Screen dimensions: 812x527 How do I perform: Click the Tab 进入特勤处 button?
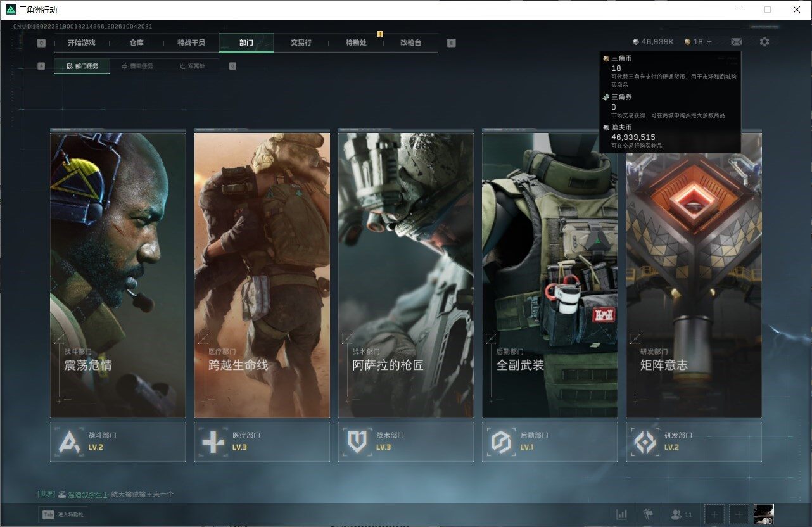pos(63,515)
